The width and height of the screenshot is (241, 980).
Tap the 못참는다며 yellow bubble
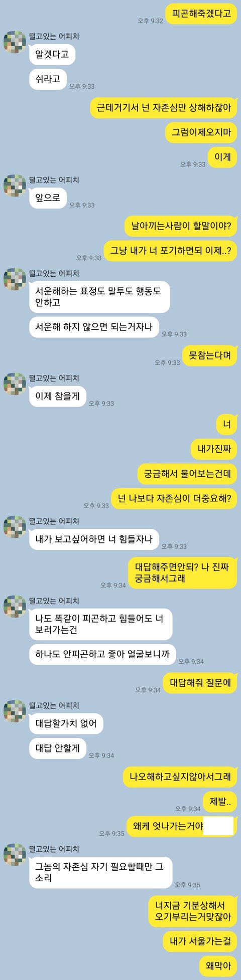click(x=209, y=355)
